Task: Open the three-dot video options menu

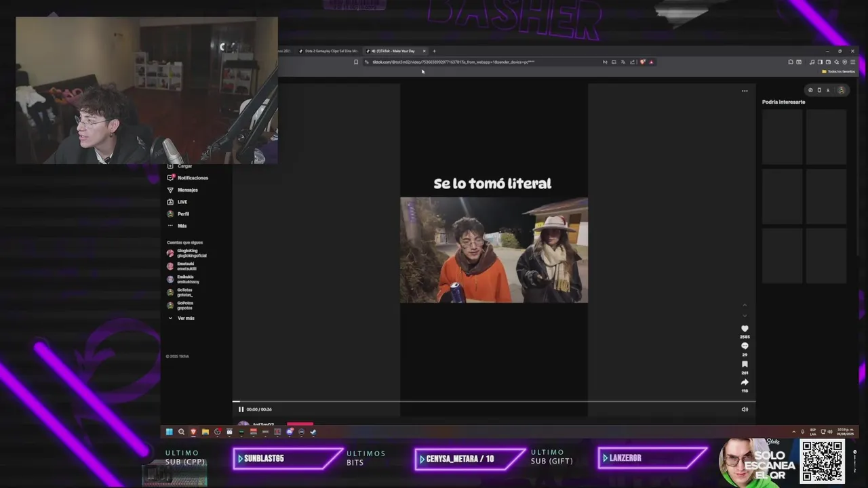Action: click(x=745, y=91)
